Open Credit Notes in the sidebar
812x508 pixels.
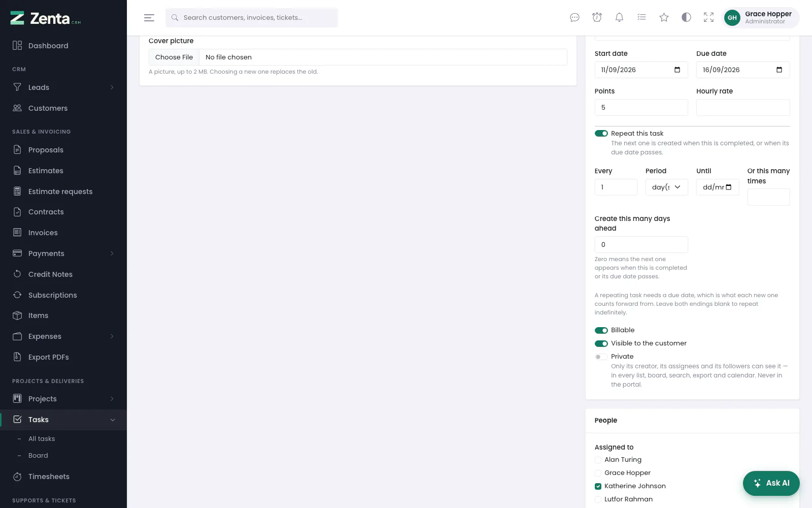click(x=63, y=274)
